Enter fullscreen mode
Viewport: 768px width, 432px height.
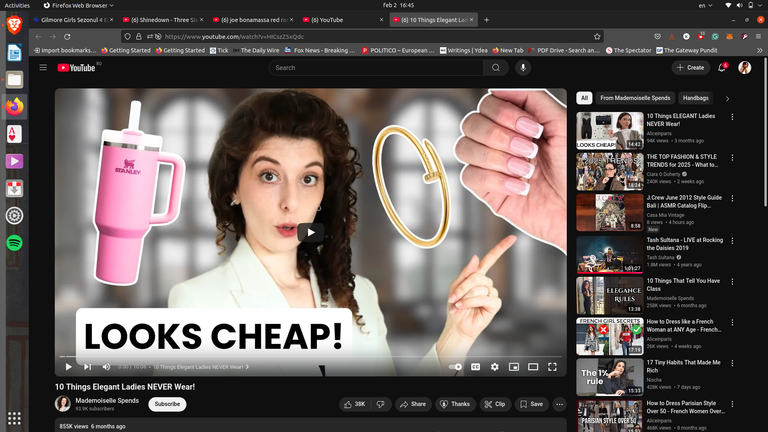pyautogui.click(x=552, y=367)
